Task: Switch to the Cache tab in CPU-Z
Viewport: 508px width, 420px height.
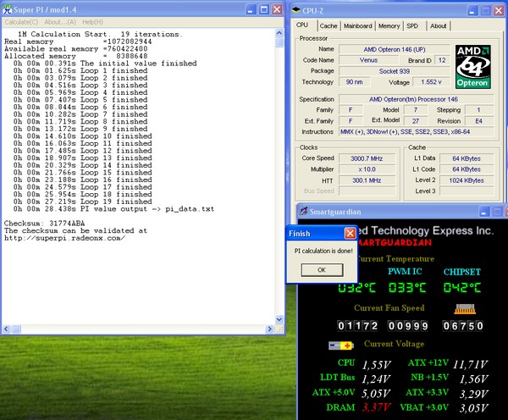Action: click(329, 26)
